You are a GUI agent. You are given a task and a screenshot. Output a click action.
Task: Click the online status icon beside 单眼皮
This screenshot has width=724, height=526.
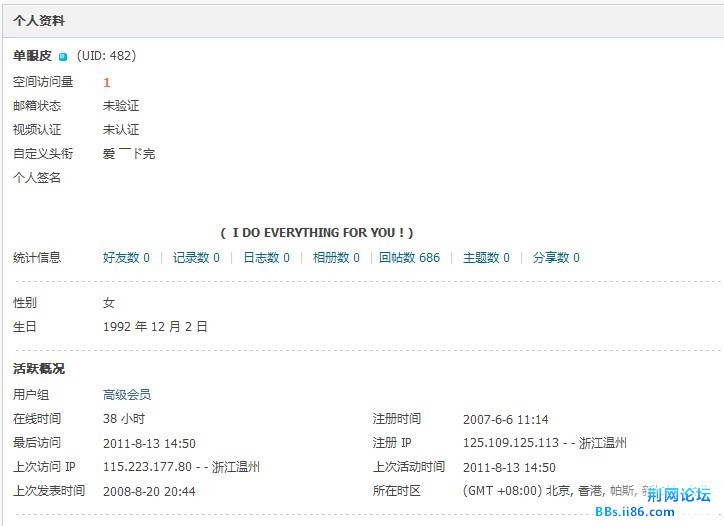click(63, 57)
